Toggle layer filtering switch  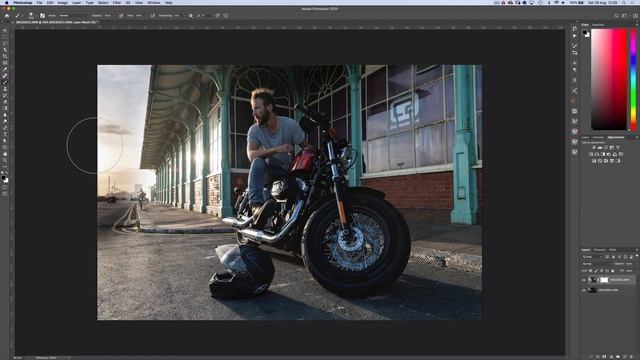pyautogui.click(x=637, y=256)
